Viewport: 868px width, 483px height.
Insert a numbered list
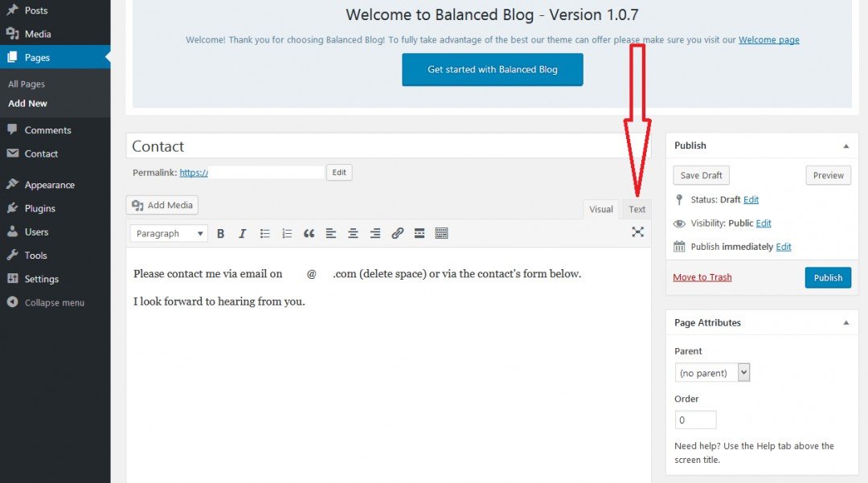(x=287, y=234)
